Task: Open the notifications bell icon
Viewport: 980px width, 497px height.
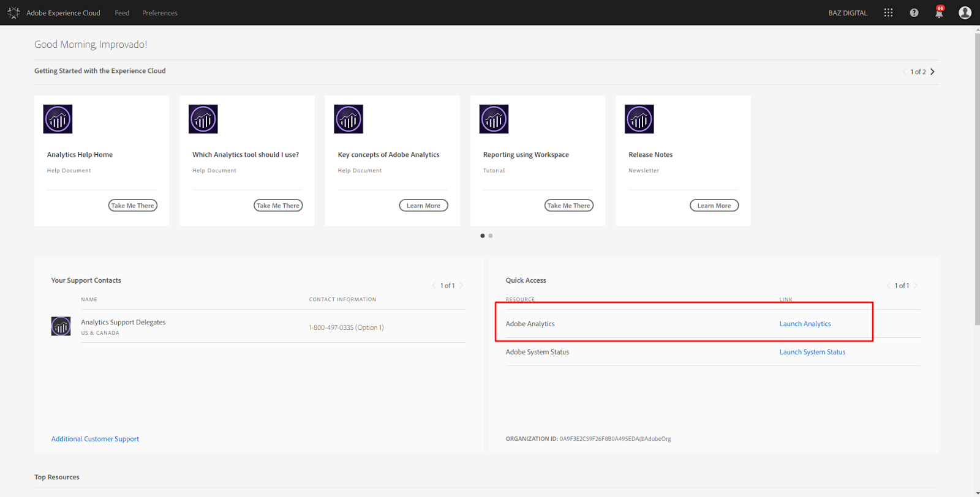Action: (939, 13)
